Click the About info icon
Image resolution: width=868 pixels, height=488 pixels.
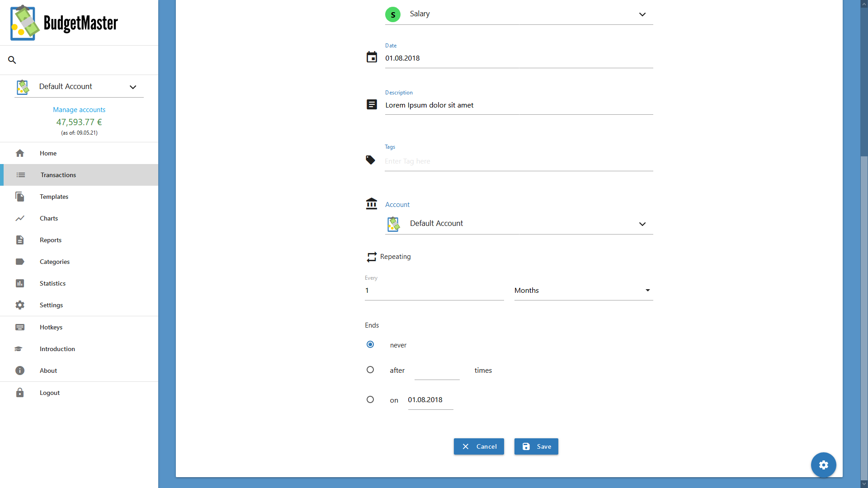click(x=20, y=371)
